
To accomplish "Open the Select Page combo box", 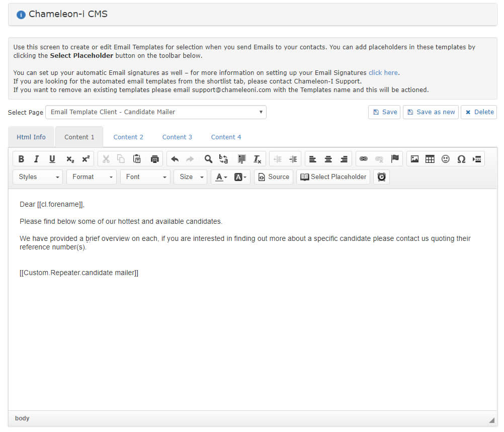I will (156, 112).
